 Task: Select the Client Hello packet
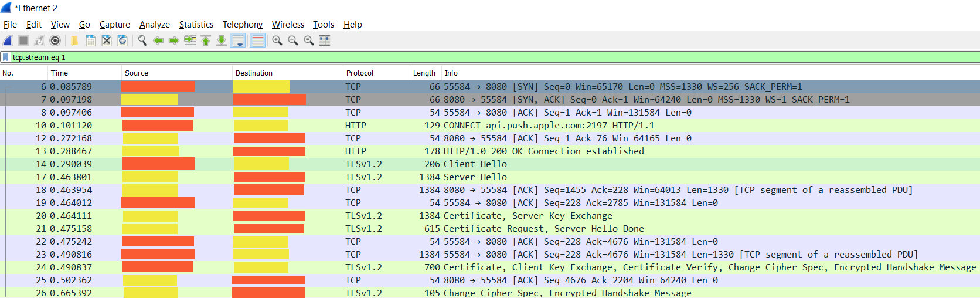click(x=490, y=164)
